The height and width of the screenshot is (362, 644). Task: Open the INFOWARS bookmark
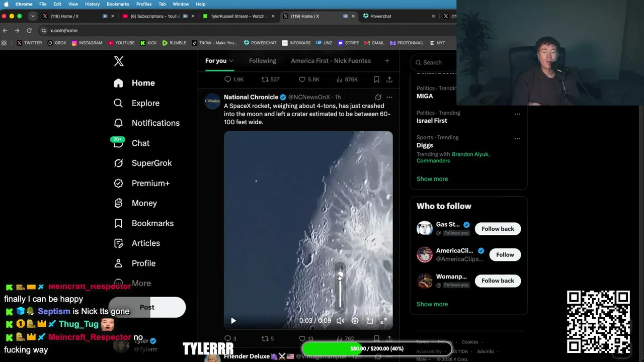pos(296,43)
